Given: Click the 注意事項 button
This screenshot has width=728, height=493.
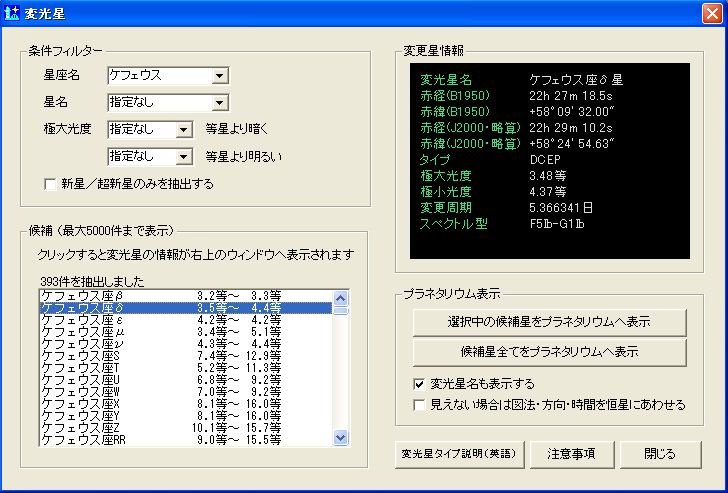Looking at the screenshot, I should point(571,453).
